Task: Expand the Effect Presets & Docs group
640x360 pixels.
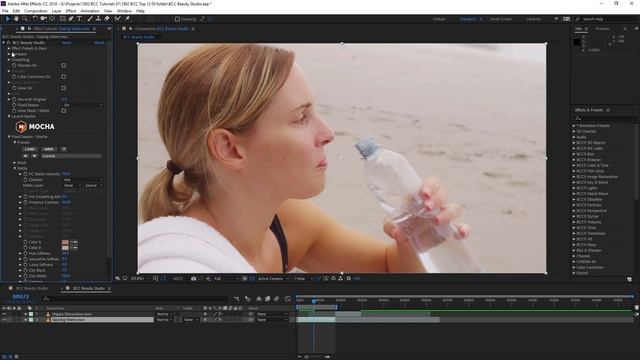Action: click(9, 48)
